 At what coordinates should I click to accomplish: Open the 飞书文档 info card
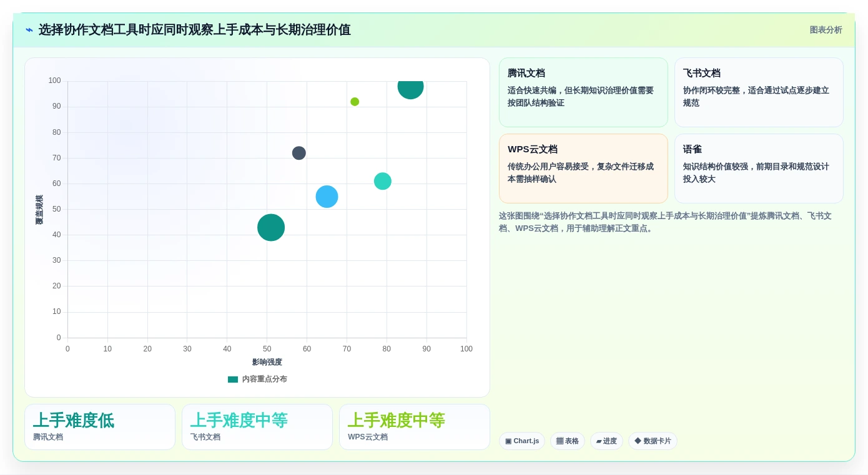[759, 92]
